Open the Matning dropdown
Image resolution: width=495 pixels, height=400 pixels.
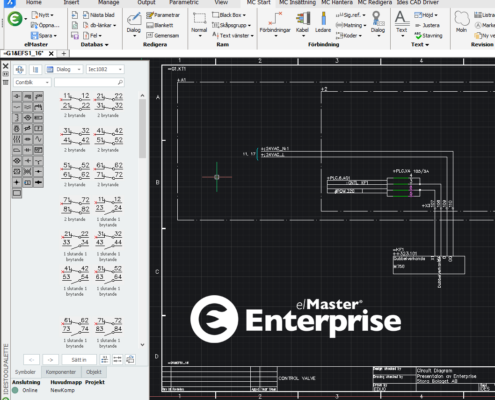[351, 25]
